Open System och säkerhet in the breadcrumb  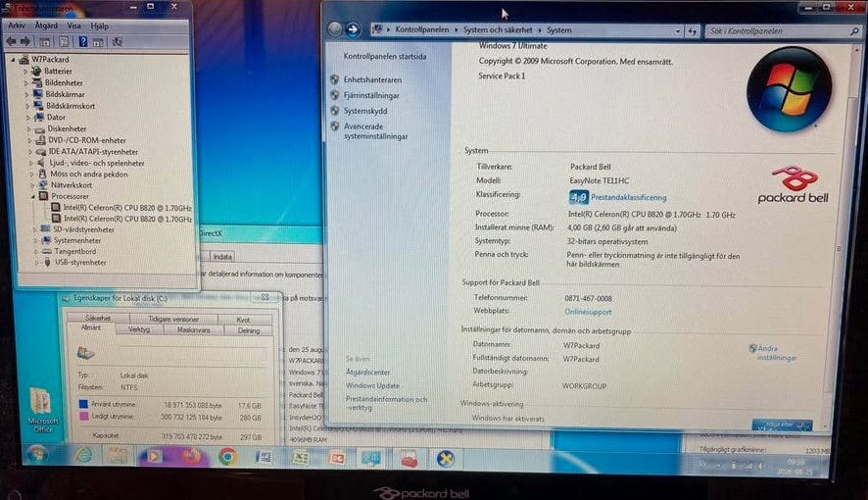(x=498, y=29)
